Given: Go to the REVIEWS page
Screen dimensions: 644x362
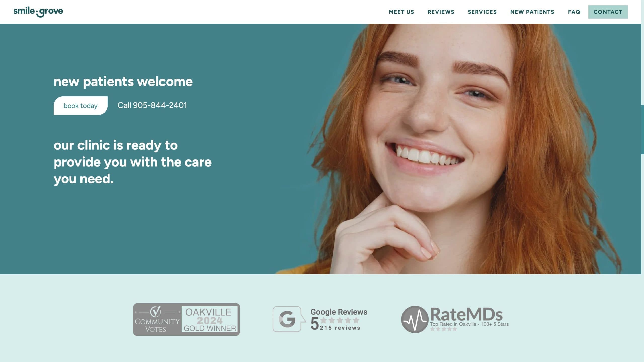Looking at the screenshot, I should click(441, 12).
